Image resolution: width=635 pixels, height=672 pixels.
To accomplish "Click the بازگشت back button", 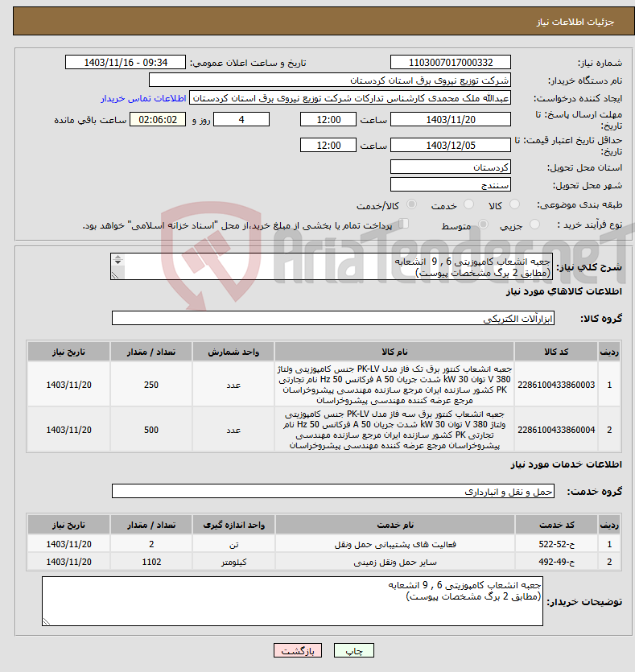I will (x=298, y=650).
